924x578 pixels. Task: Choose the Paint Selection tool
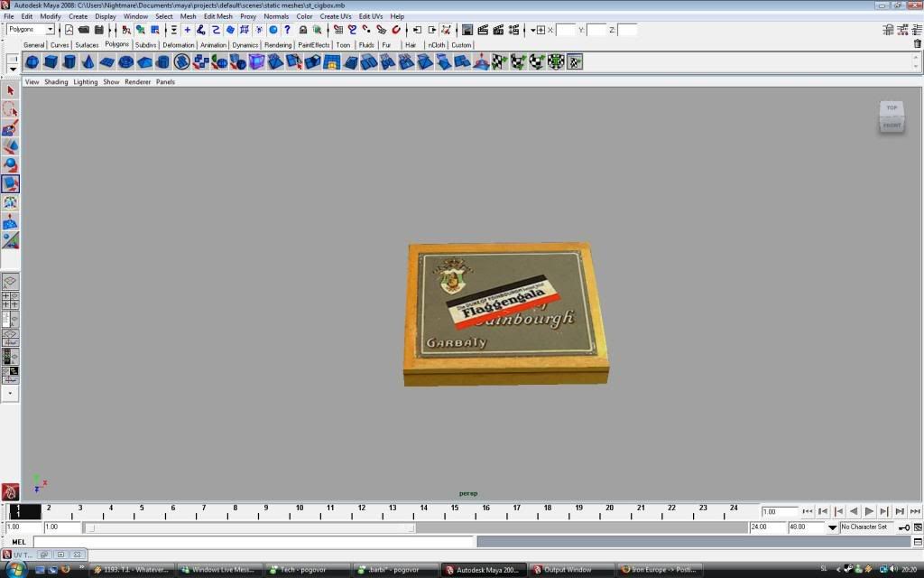pyautogui.click(x=10, y=128)
